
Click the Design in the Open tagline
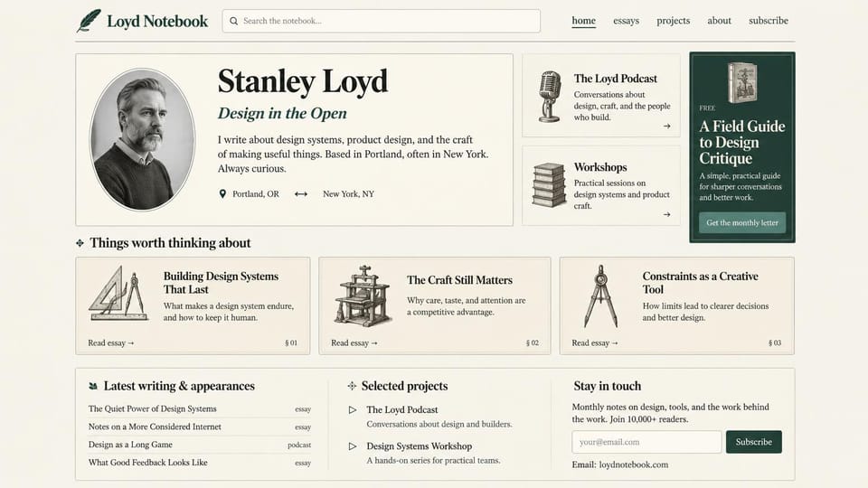click(282, 114)
